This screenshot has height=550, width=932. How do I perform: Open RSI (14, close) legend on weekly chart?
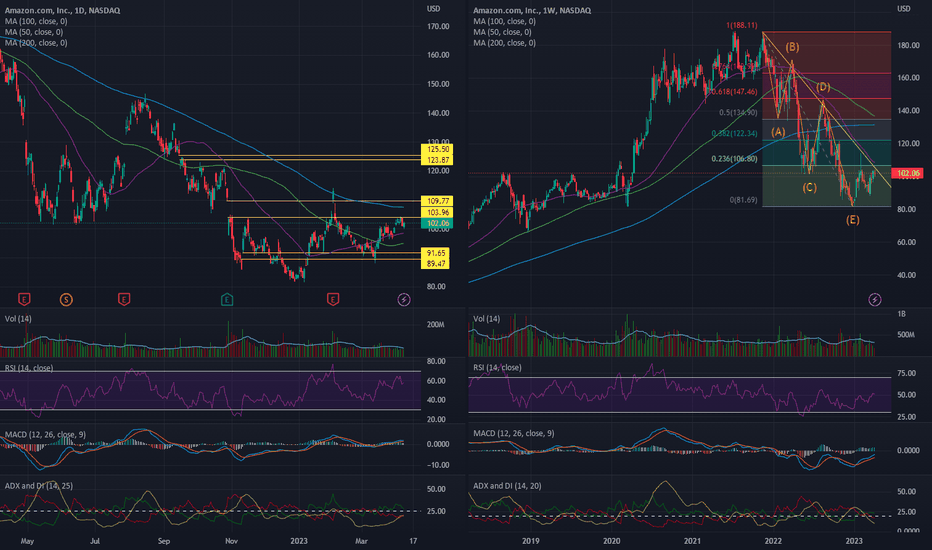click(498, 367)
